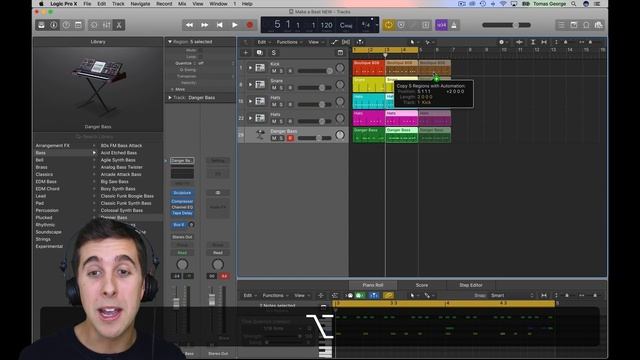
Task: Mute the Kick track
Action: 274,71
